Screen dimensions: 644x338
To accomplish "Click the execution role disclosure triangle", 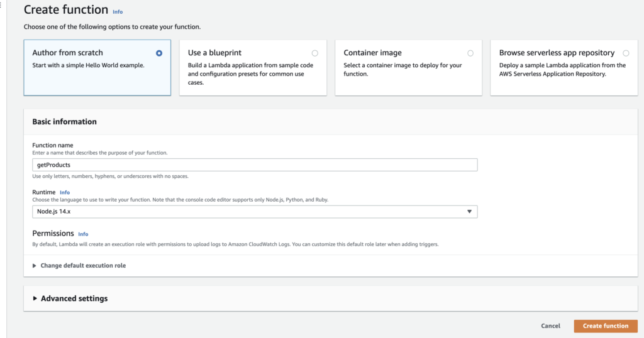I will tap(35, 266).
